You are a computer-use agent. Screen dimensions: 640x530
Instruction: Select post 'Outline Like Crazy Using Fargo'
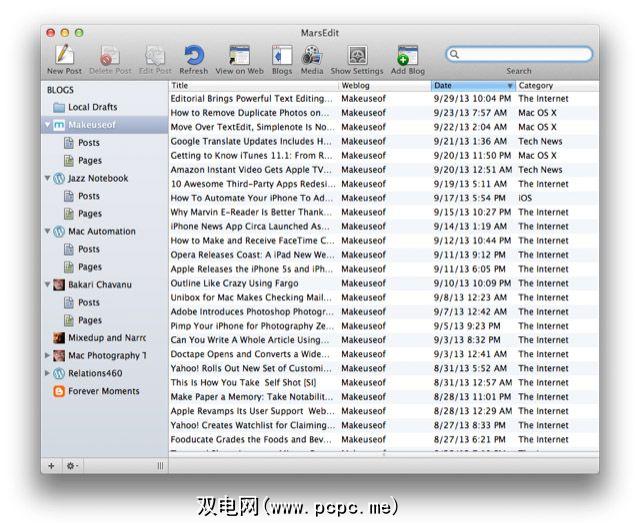pyautogui.click(x=384, y=283)
